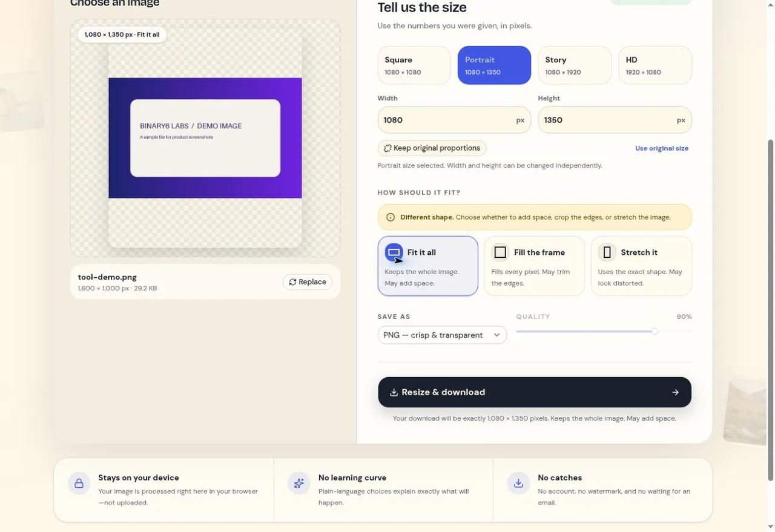Select the Fit it all icon
The image size is (775, 532).
(394, 252)
